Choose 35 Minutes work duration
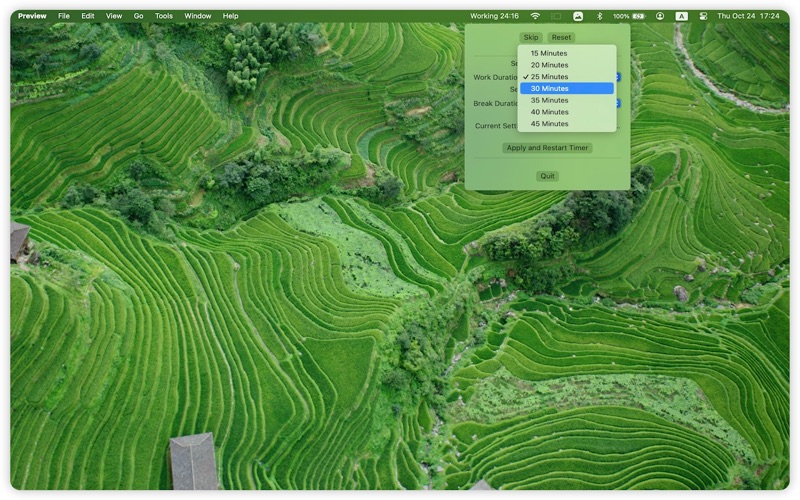This screenshot has width=800, height=500. pos(567,100)
